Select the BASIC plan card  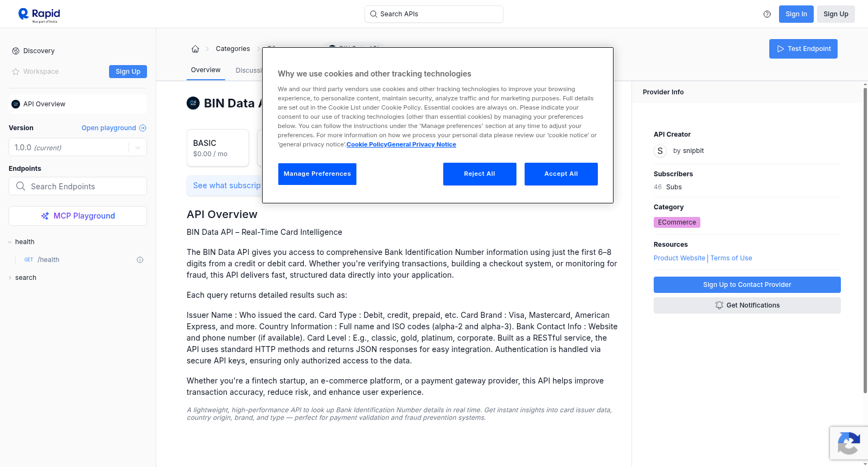click(218, 148)
